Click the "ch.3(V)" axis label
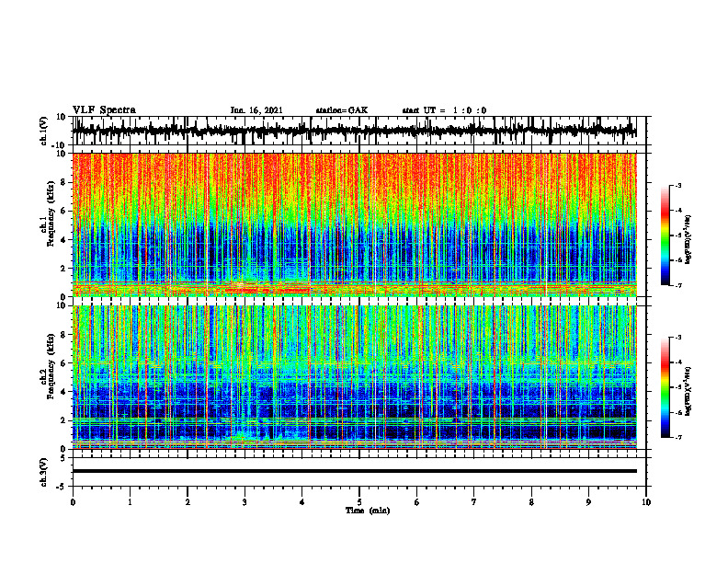Viewport: 728px width, 563px height. pyautogui.click(x=44, y=473)
